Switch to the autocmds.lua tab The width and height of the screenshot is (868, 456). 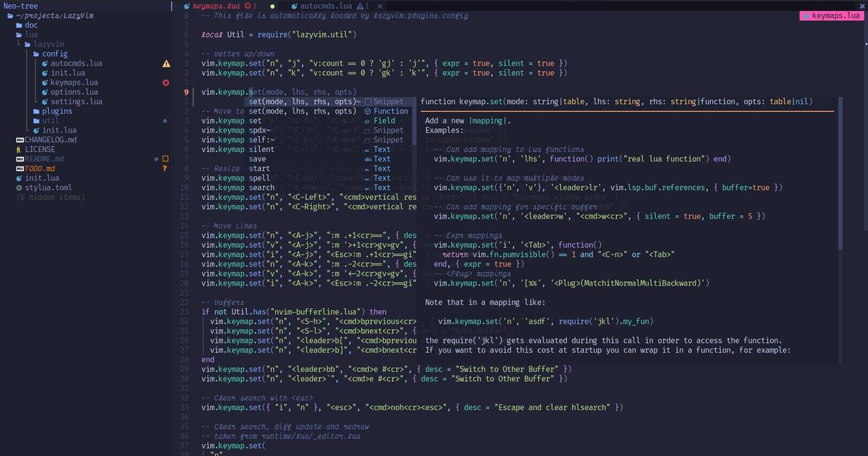(326, 6)
